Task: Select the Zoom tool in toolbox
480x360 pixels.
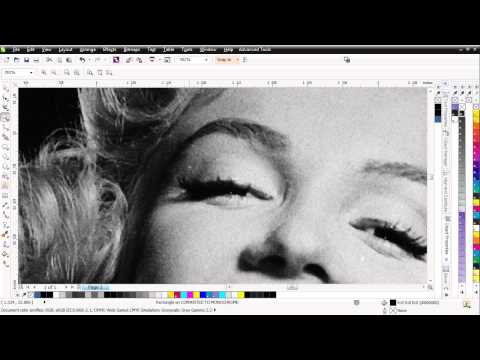Action: pyautogui.click(x=6, y=118)
